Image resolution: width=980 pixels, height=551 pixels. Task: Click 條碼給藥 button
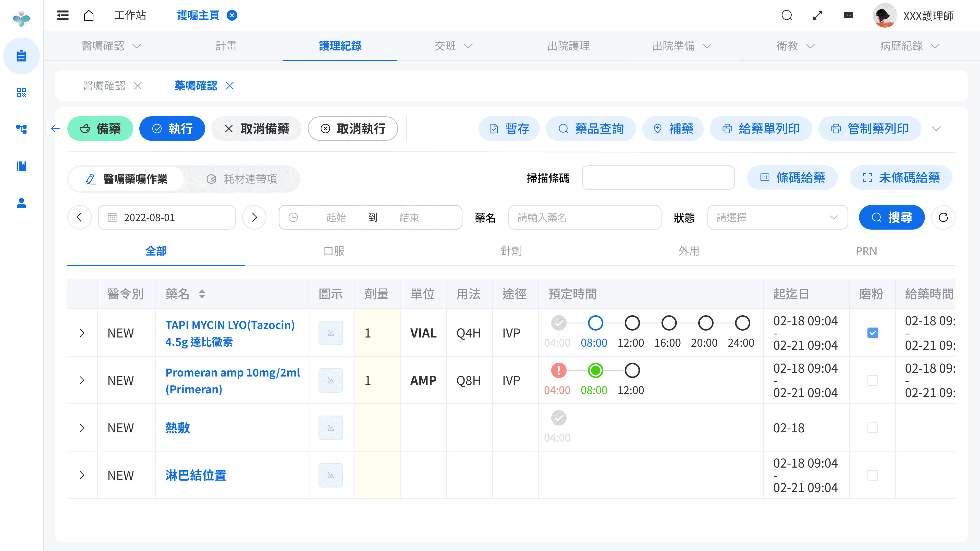(792, 178)
